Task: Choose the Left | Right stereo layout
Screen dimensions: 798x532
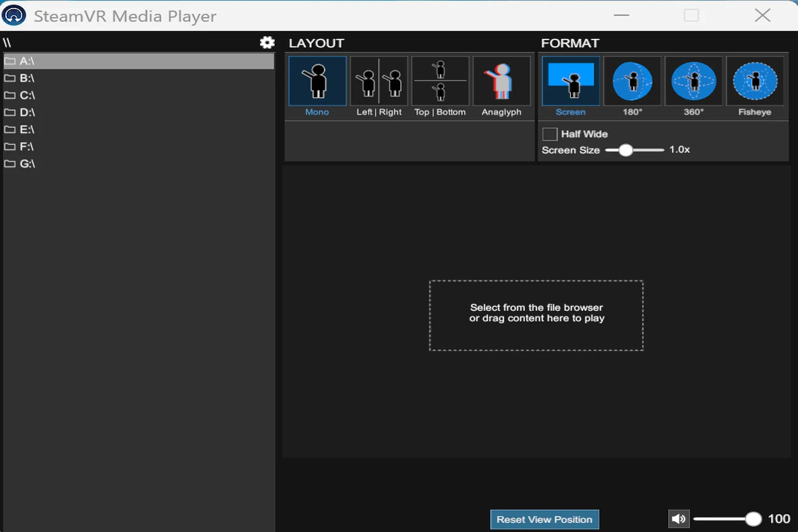Action: tap(379, 82)
